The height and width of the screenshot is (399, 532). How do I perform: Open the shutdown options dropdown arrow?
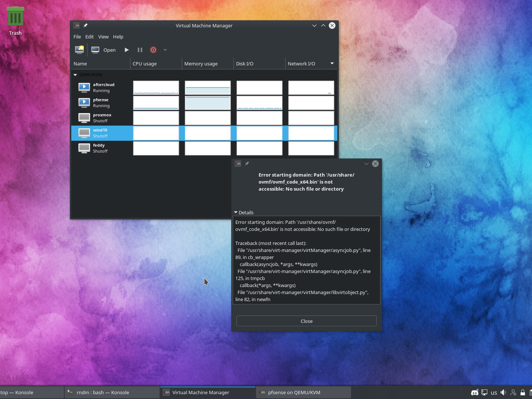(165, 50)
